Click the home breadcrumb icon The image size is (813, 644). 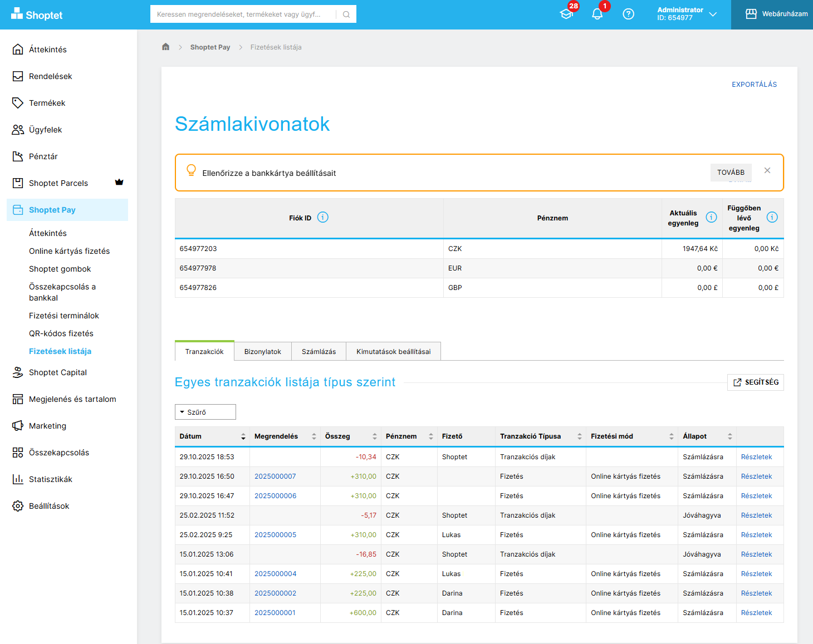click(x=165, y=47)
